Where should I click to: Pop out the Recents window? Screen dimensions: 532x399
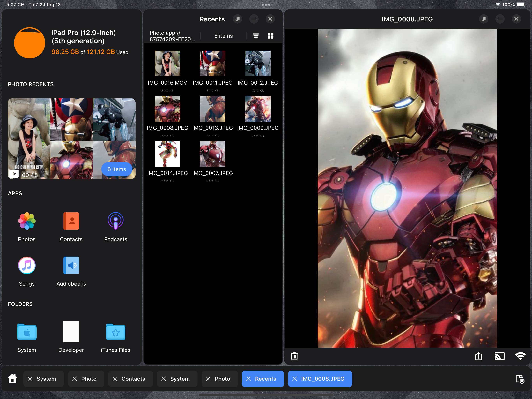click(238, 19)
